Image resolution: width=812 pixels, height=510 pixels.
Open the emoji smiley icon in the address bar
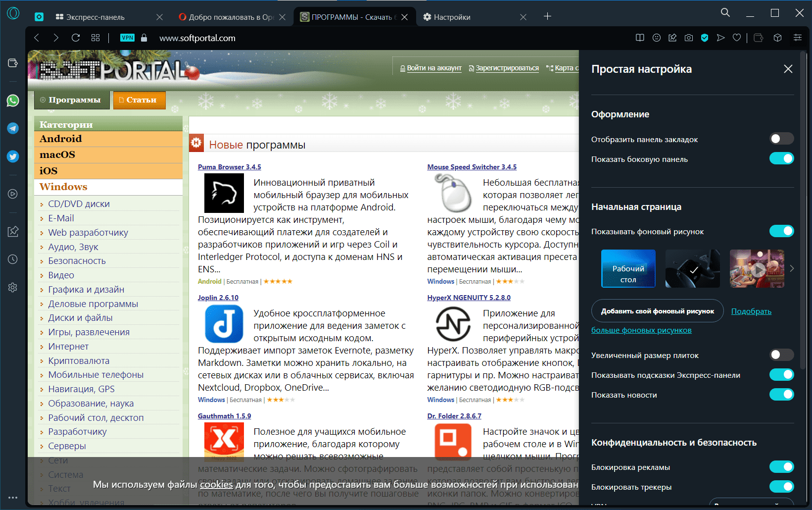[657, 38]
